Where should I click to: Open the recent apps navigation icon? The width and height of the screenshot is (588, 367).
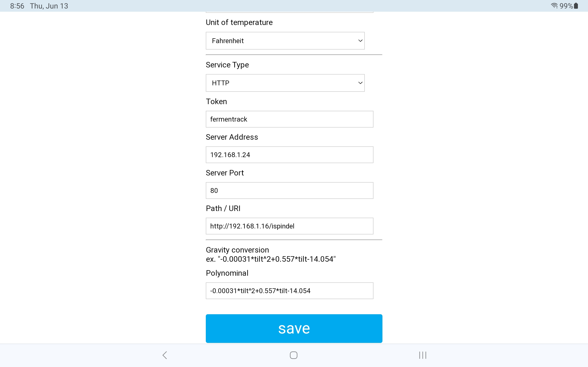423,355
